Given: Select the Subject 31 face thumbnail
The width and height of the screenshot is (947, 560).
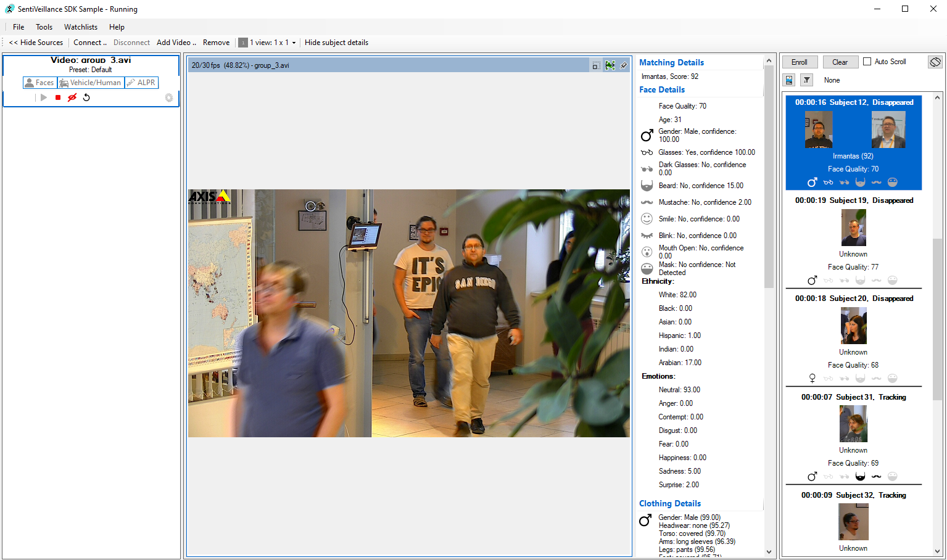Looking at the screenshot, I should point(853,424).
